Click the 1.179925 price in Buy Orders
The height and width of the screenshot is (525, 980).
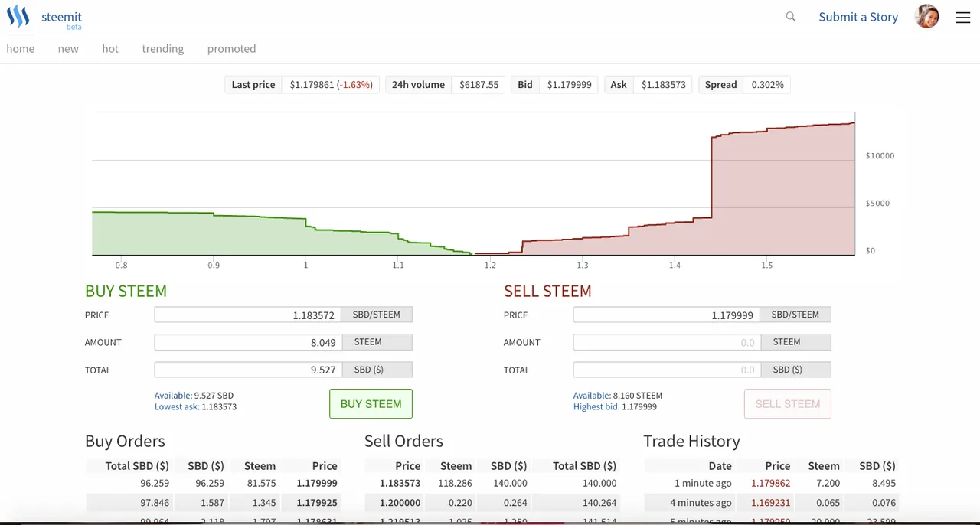coord(317,503)
